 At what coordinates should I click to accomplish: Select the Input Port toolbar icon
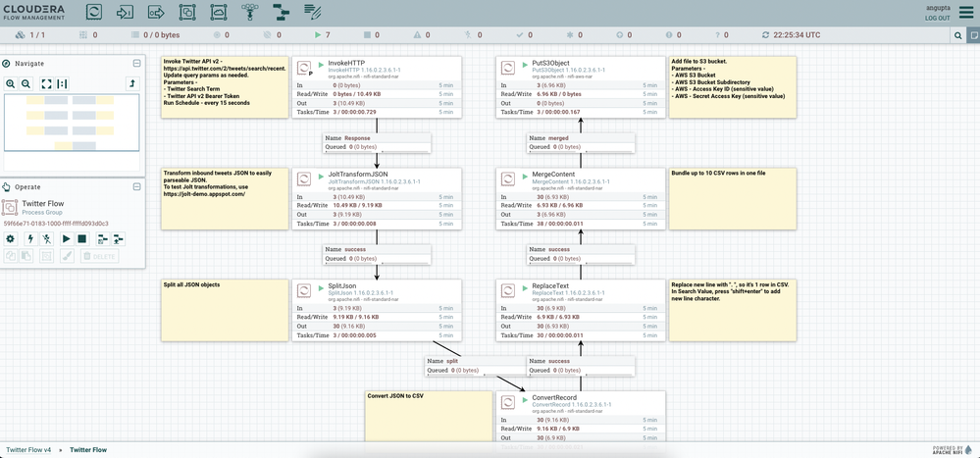[125, 11]
